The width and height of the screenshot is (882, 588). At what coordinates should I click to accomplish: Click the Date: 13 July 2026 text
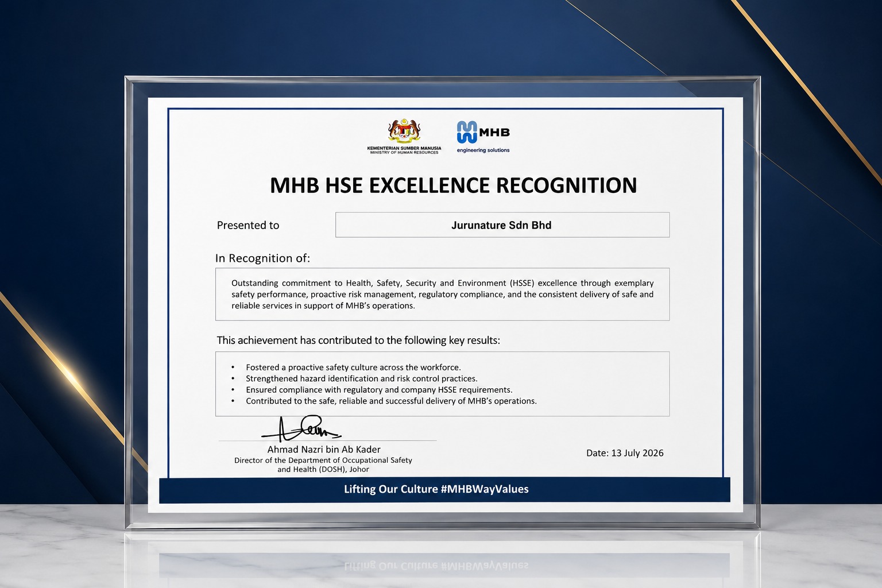[625, 453]
